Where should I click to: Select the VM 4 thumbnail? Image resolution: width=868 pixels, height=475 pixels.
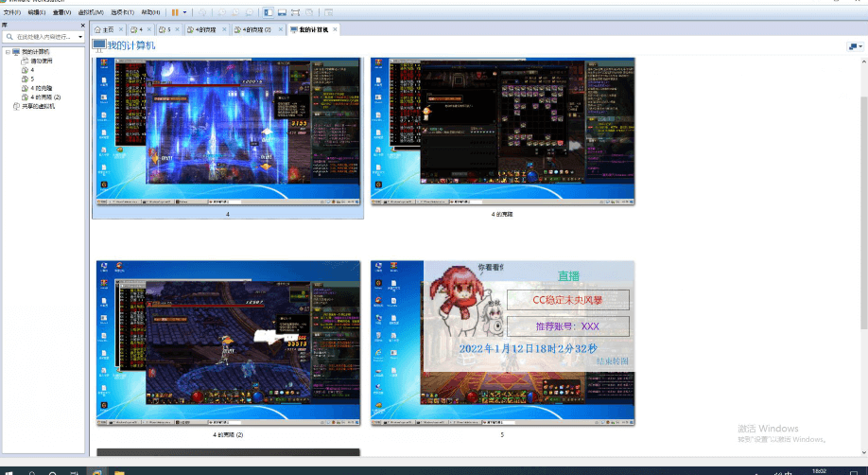coord(228,131)
